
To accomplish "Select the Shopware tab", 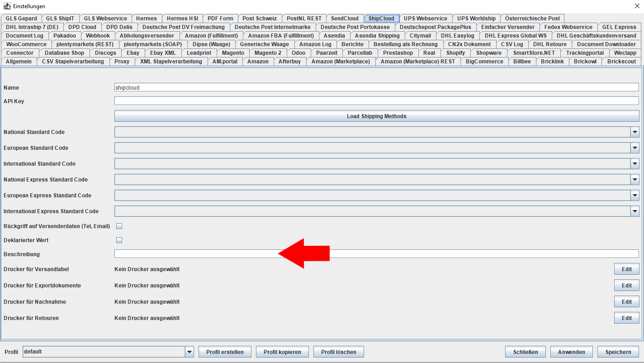I will click(489, 53).
